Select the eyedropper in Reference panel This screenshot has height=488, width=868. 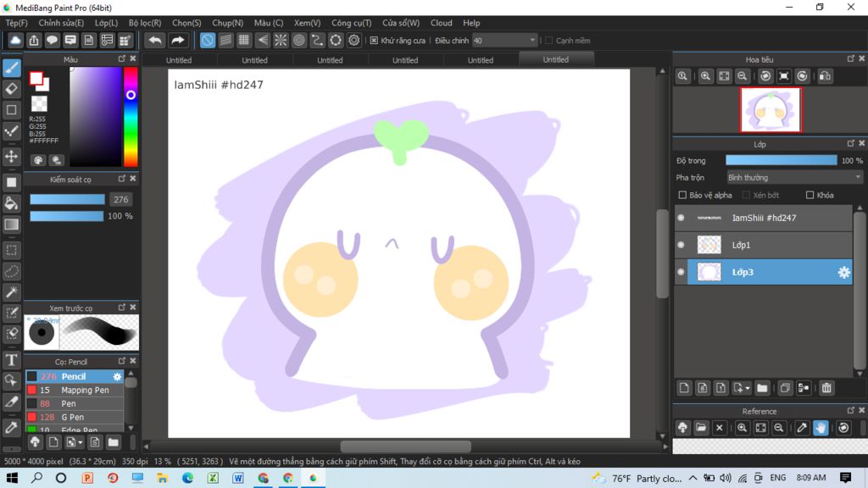point(802,428)
